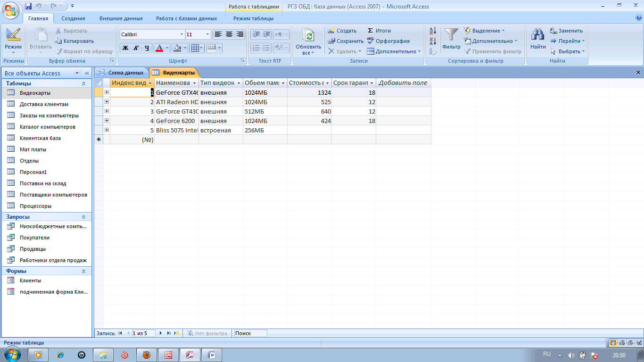The image size is (644, 362).
Task: Expand subdatasheet for row 5 Bliss 507S
Action: (107, 130)
